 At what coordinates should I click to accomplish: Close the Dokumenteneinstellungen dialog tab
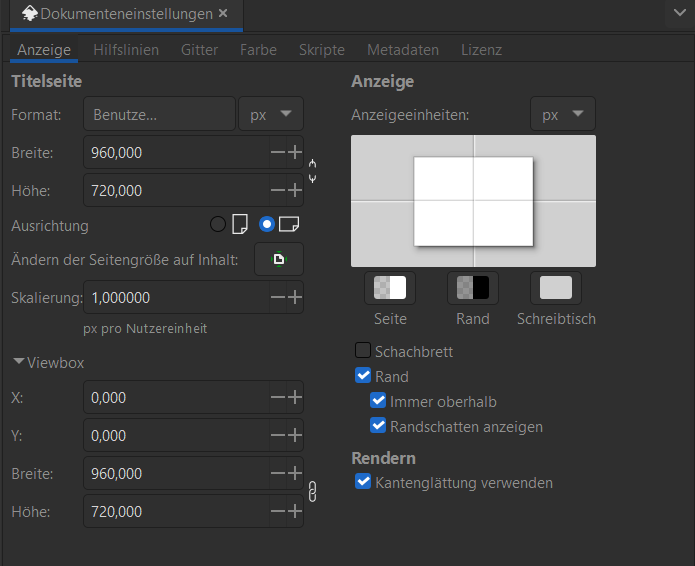pyautogui.click(x=223, y=13)
